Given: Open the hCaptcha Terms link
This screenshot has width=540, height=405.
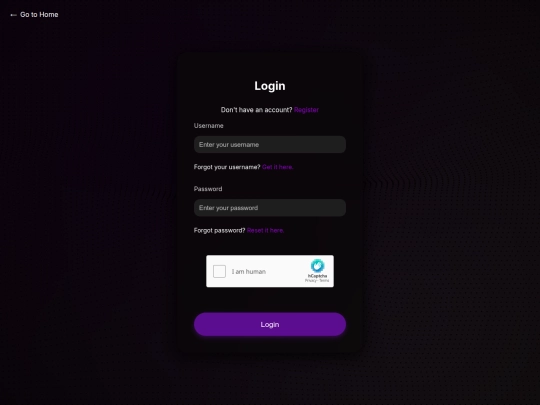Looking at the screenshot, I should pos(324,281).
